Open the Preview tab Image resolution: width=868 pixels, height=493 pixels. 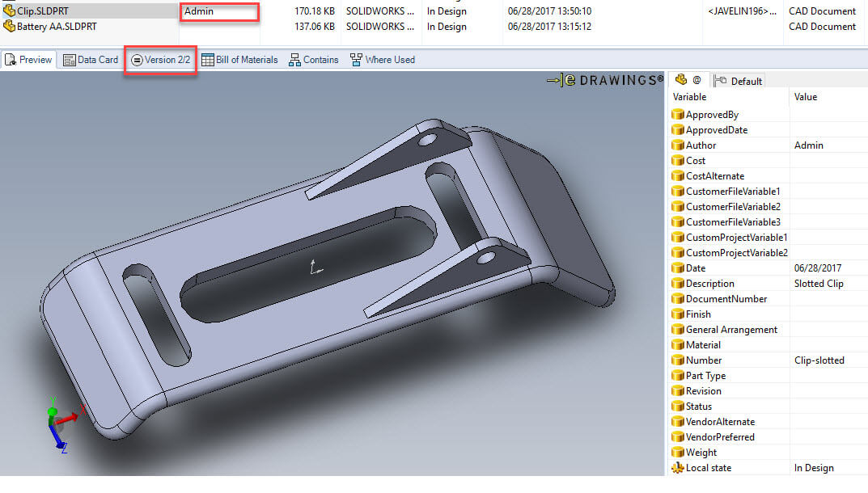(28, 60)
